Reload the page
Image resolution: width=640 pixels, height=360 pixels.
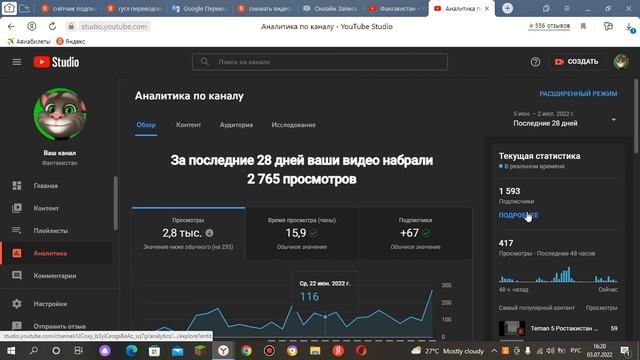click(52, 27)
